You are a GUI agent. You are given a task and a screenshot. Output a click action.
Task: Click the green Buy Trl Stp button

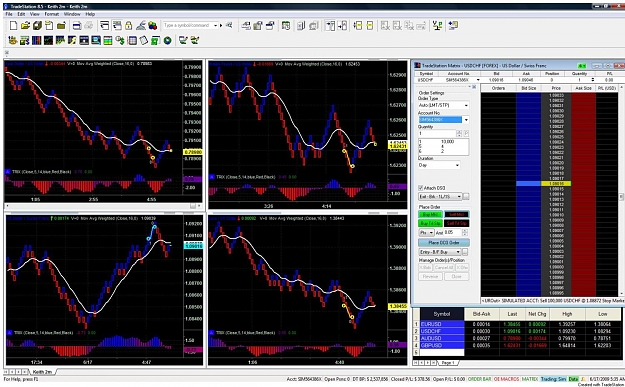(x=430, y=223)
